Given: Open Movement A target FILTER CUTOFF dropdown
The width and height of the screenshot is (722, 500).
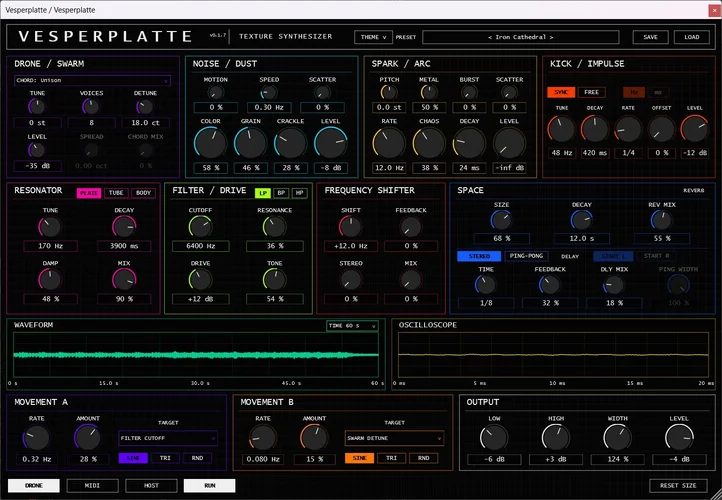Looking at the screenshot, I should (x=168, y=438).
